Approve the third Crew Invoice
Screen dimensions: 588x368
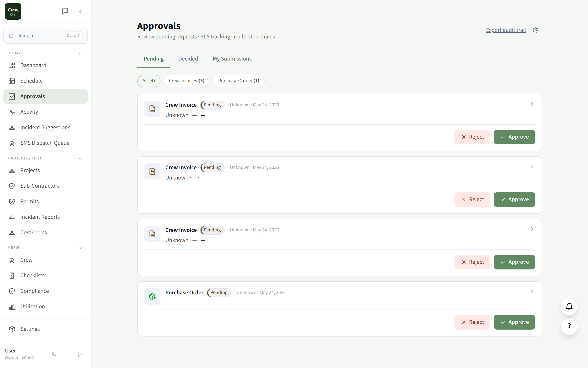(514, 262)
